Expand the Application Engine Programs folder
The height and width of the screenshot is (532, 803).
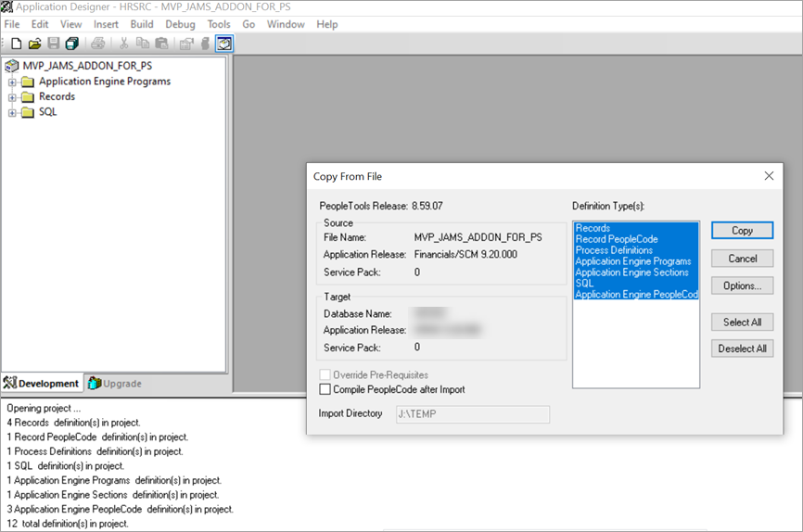click(x=13, y=82)
